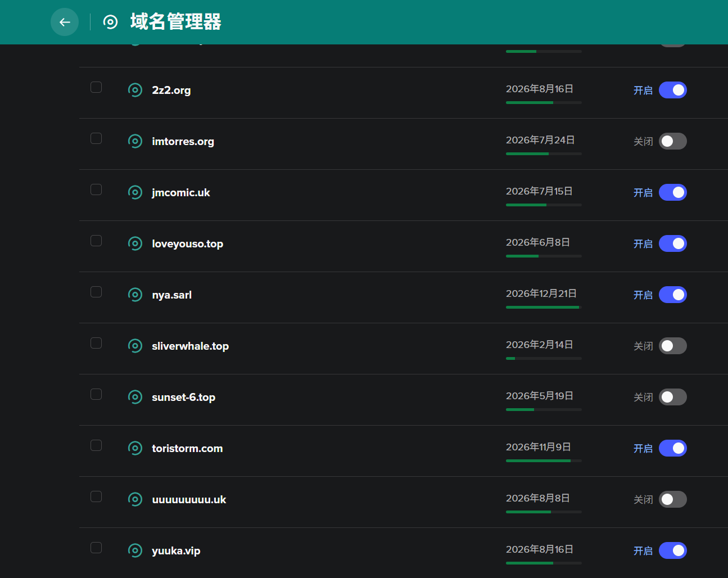Turn on the sliverwhale.top toggle switch
The height and width of the screenshot is (578, 728).
click(x=672, y=346)
